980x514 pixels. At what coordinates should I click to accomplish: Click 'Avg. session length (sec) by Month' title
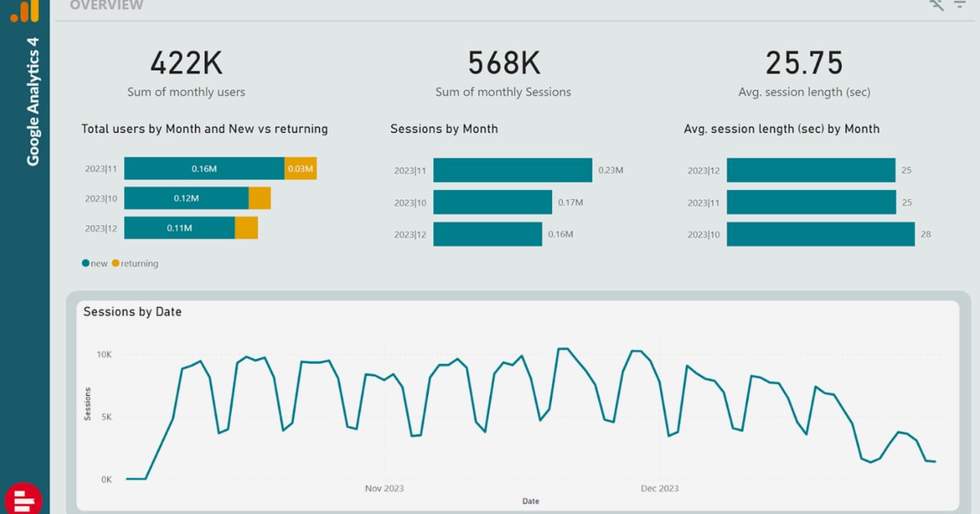click(782, 129)
